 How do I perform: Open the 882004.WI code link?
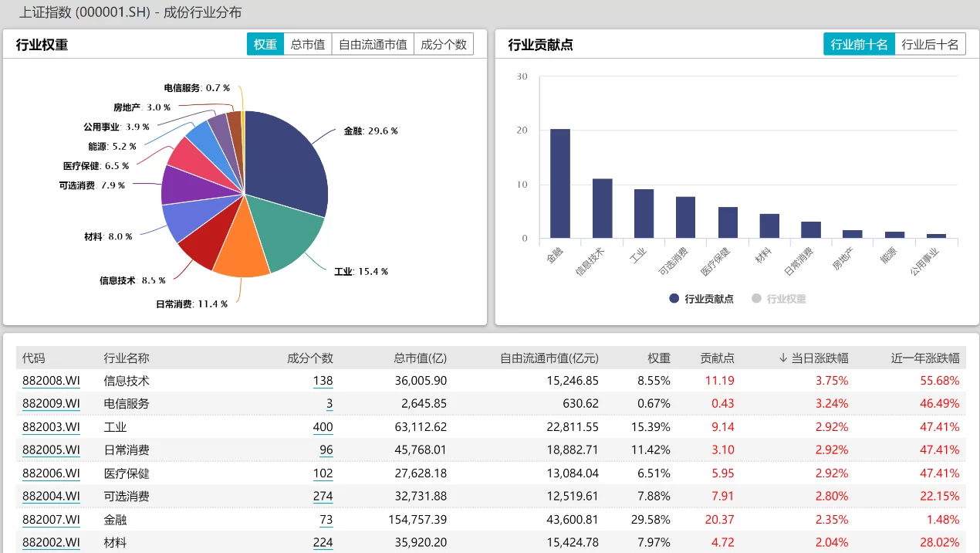pos(51,497)
